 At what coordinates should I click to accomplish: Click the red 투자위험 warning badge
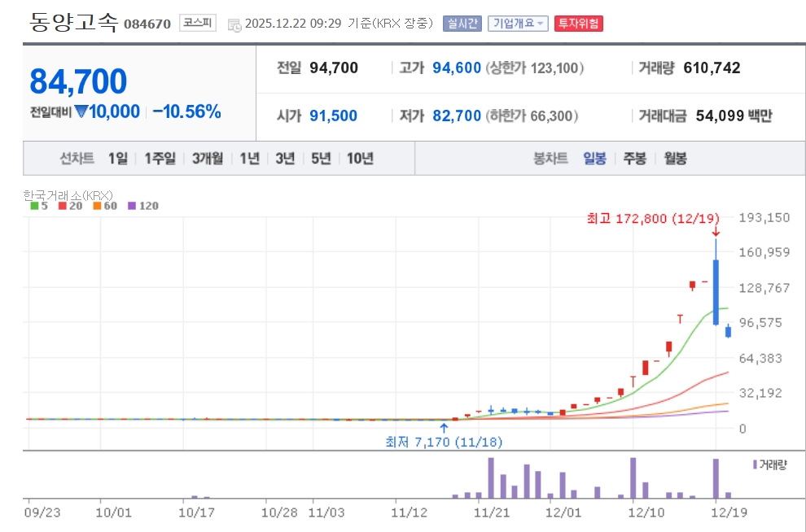click(578, 24)
